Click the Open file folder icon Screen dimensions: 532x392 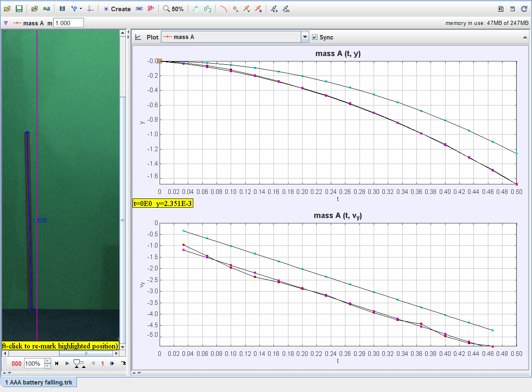7,9
